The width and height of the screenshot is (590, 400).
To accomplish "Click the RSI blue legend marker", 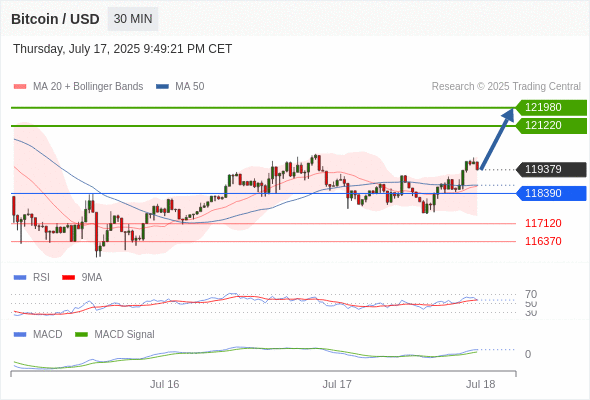I will pos(20,278).
